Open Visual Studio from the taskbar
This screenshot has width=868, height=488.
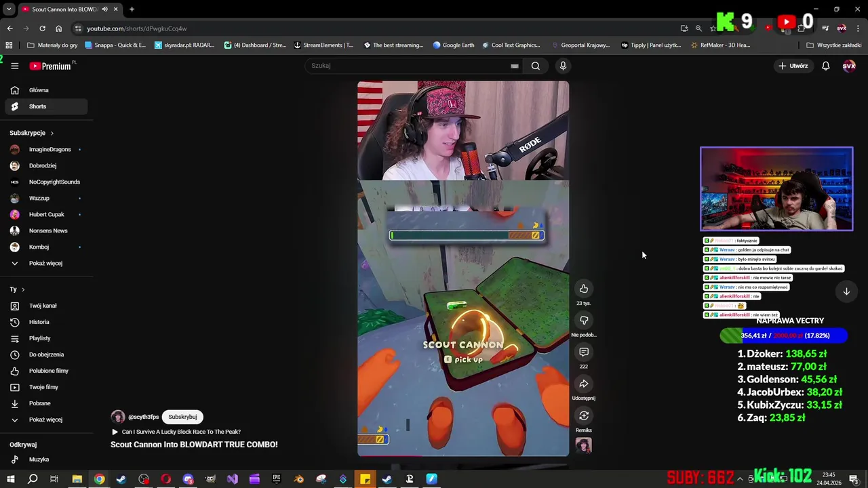(x=233, y=479)
